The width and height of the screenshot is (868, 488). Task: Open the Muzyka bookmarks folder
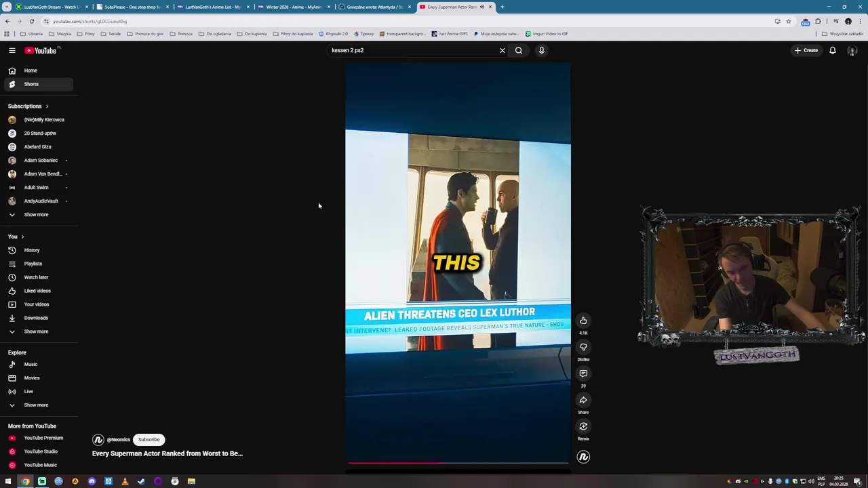tap(60, 33)
